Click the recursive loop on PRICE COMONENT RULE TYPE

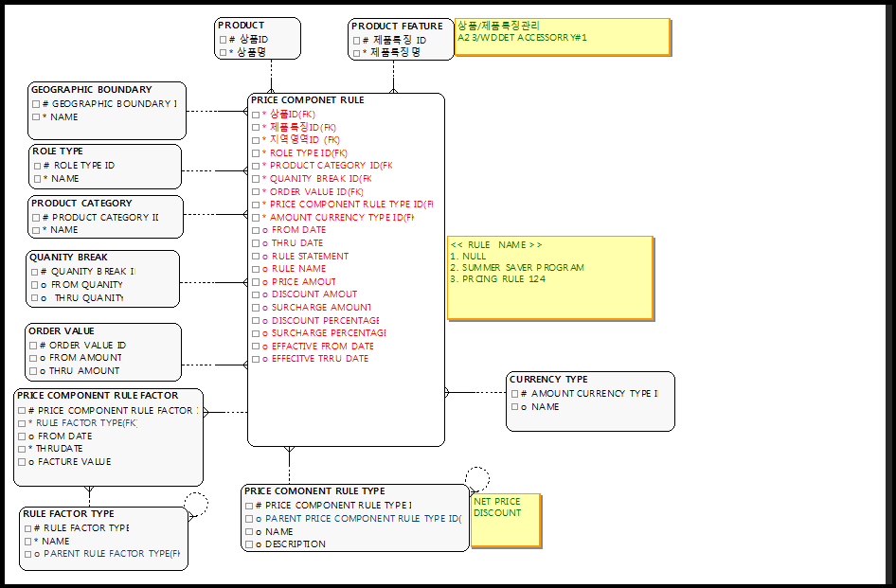(x=478, y=478)
